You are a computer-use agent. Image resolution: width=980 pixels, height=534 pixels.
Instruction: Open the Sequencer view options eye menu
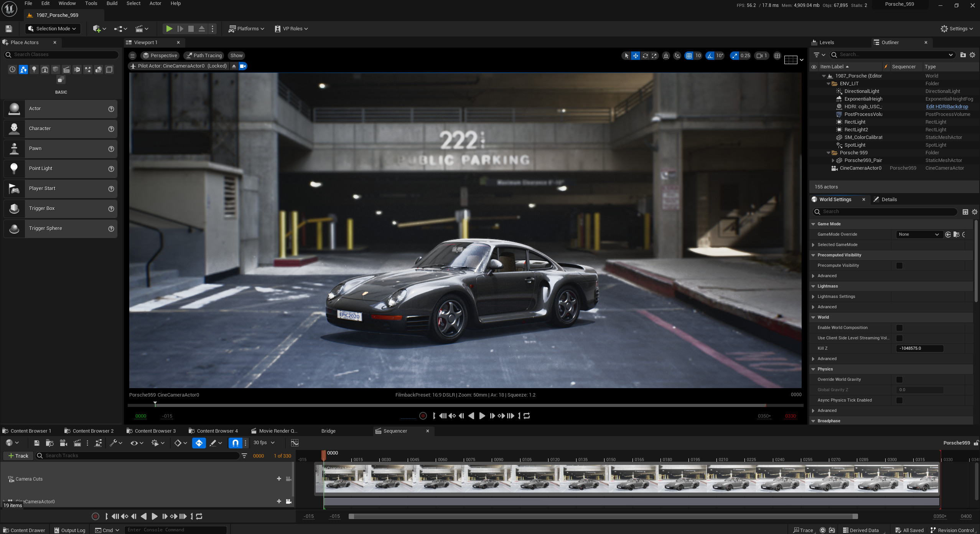pos(137,443)
